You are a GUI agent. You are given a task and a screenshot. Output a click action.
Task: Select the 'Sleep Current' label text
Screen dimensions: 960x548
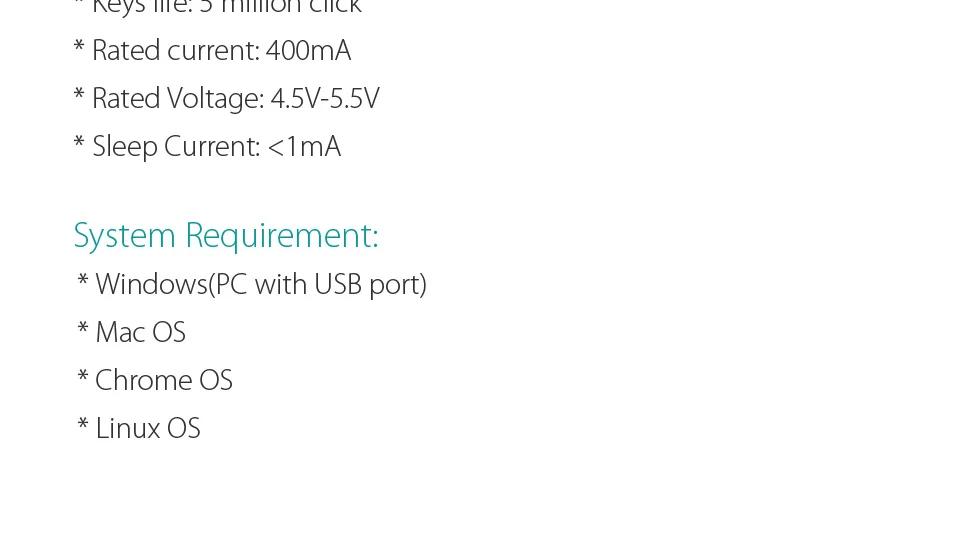point(176,148)
